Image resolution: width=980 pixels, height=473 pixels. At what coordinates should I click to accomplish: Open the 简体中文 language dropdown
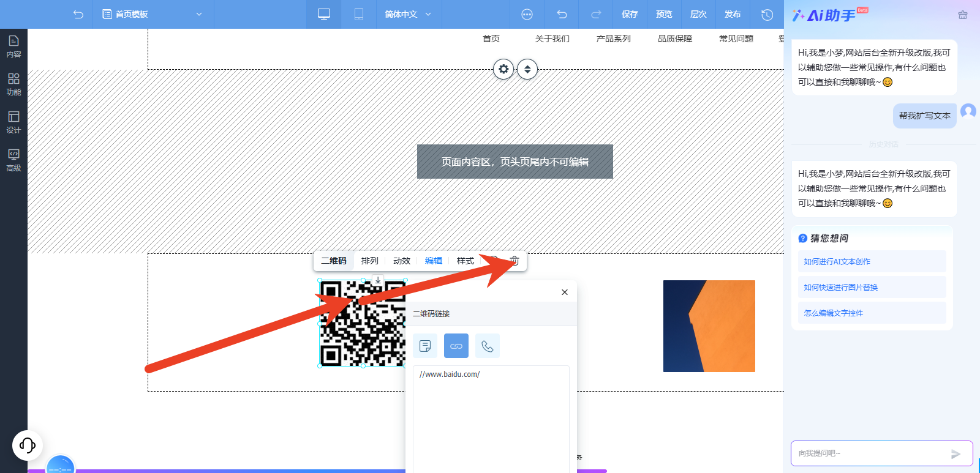(408, 14)
